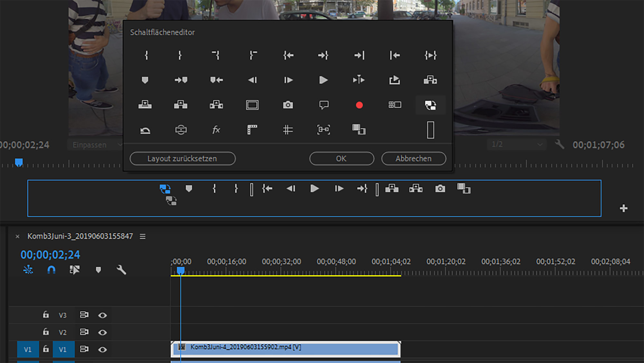Open the sequence panel menu next to Komb3Juni-3
The image size is (644, 363).
(143, 236)
